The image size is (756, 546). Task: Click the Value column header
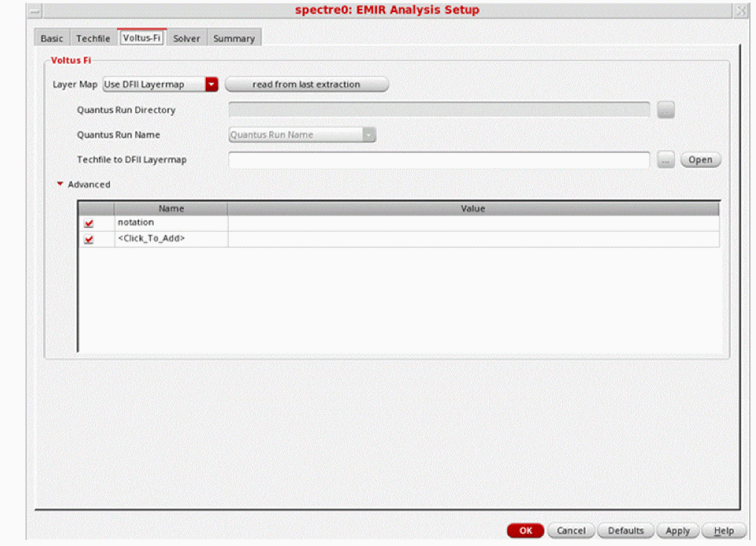point(473,209)
